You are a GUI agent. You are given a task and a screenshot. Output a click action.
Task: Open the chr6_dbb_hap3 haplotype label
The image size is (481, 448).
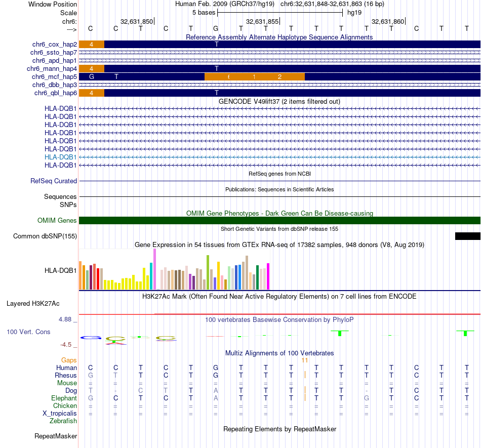[x=55, y=85]
